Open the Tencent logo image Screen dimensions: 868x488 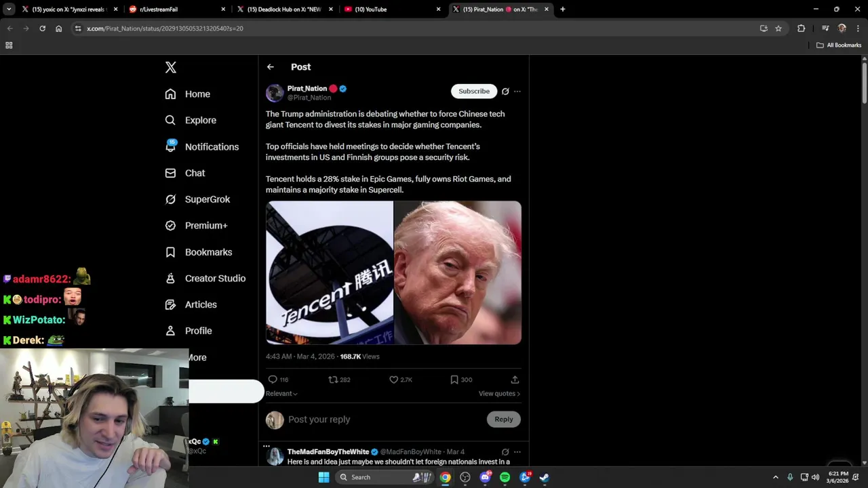coord(330,272)
